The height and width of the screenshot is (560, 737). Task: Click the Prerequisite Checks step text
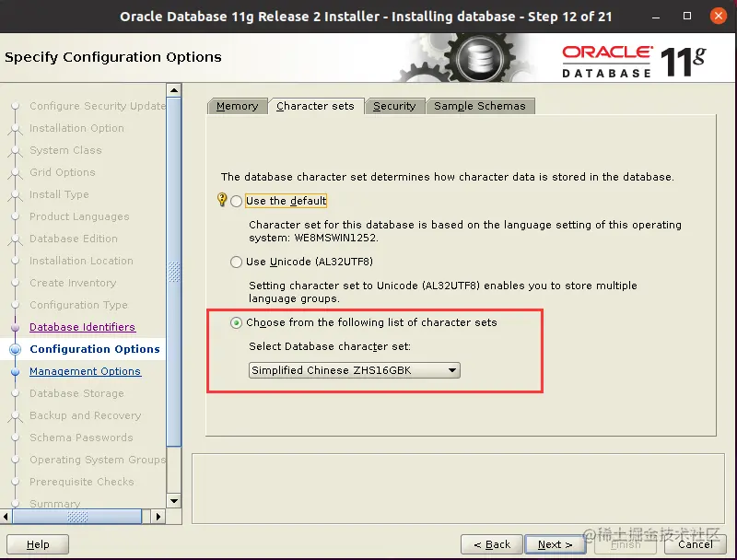[82, 482]
